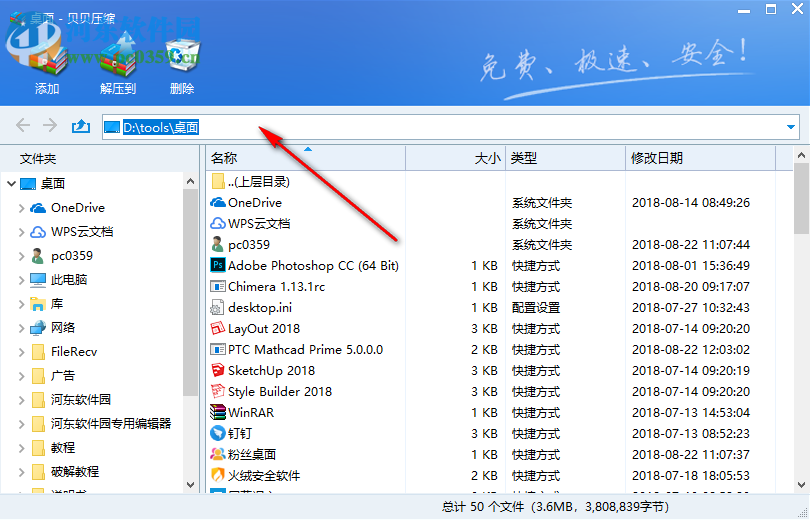
Task: Select 库 library icon in tree
Action: 38,304
